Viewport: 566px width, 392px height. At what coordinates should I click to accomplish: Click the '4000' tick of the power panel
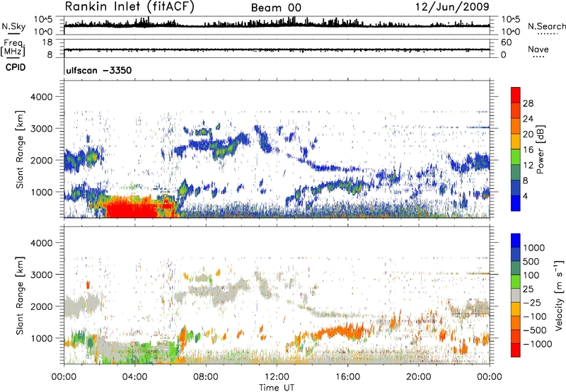click(41, 97)
